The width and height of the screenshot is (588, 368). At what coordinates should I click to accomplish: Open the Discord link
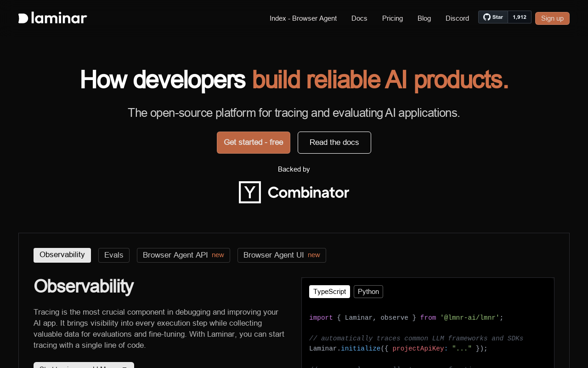457,18
